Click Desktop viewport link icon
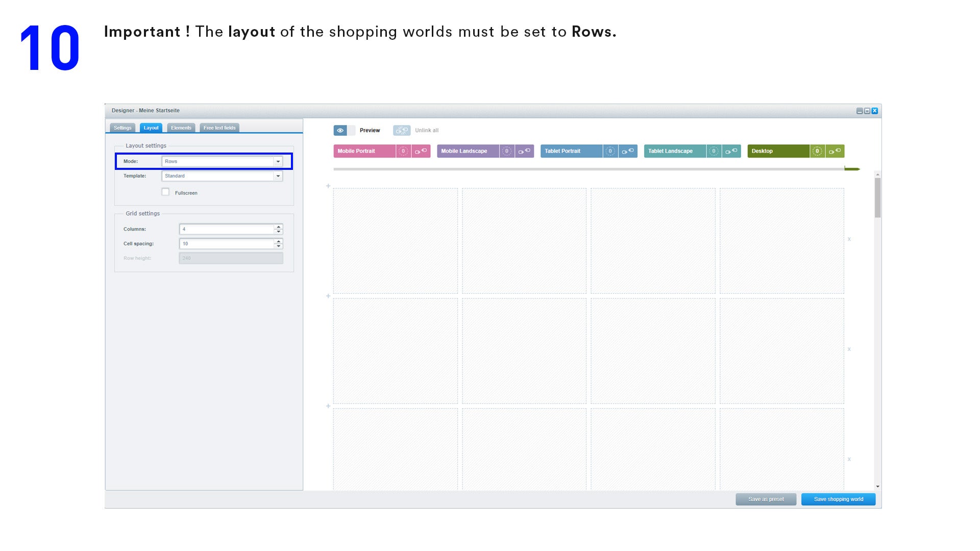This screenshot has height=551, width=980. (835, 151)
